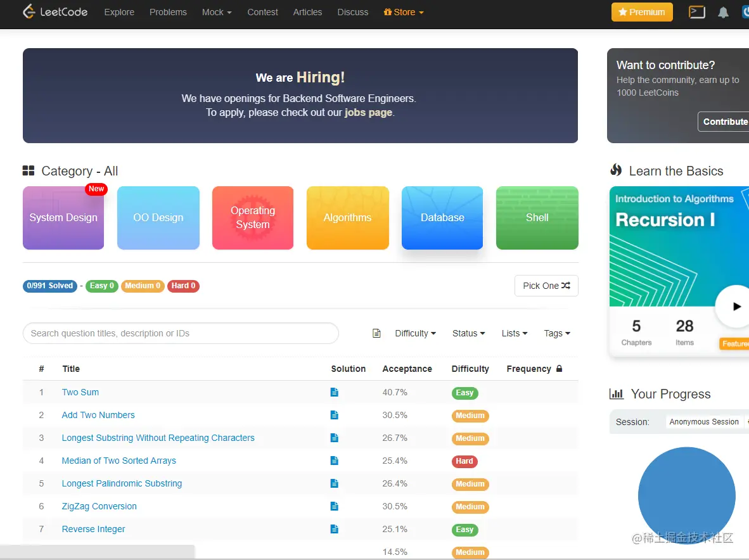749x560 pixels.
Task: Open solution icon for Median of Two Sorted Arrays
Action: 335,461
